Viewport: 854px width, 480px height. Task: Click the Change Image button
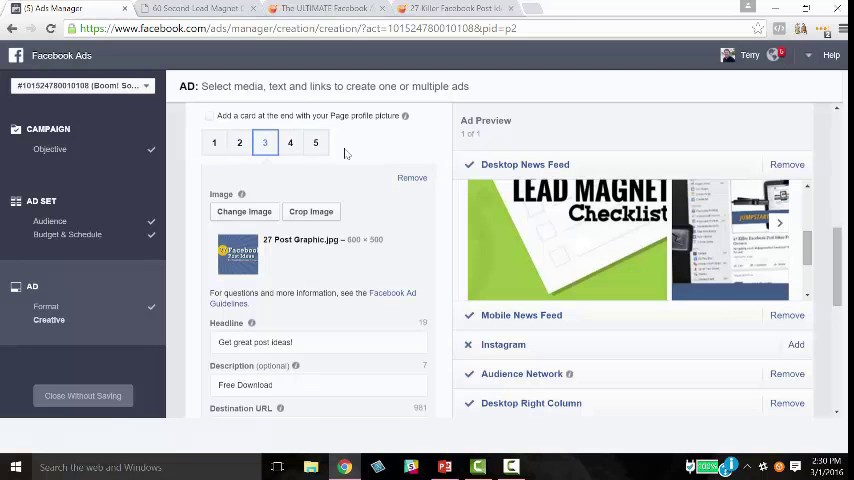(245, 212)
